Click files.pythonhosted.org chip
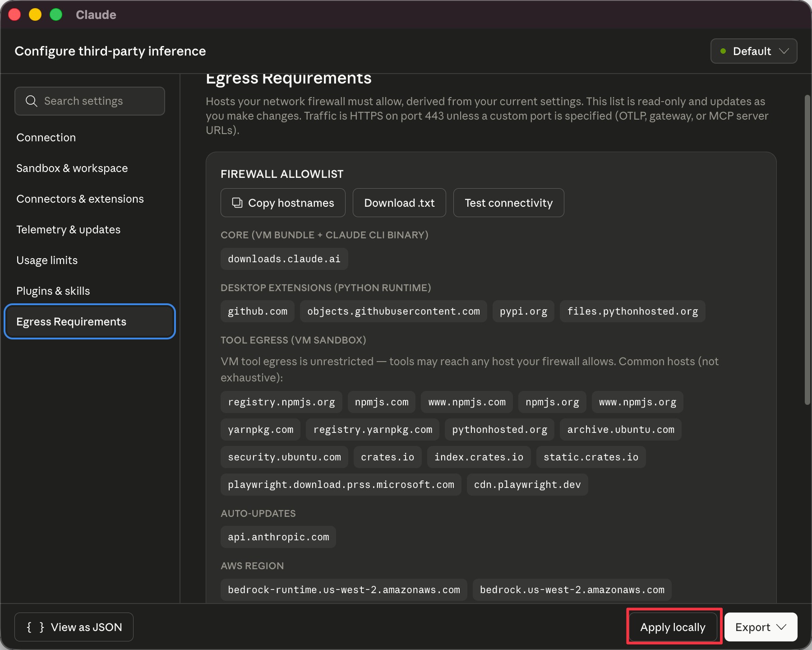The width and height of the screenshot is (812, 650). (632, 311)
